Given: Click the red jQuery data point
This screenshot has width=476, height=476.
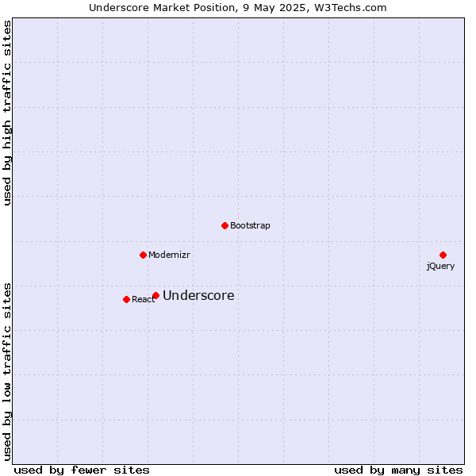Looking at the screenshot, I should (x=443, y=255).
